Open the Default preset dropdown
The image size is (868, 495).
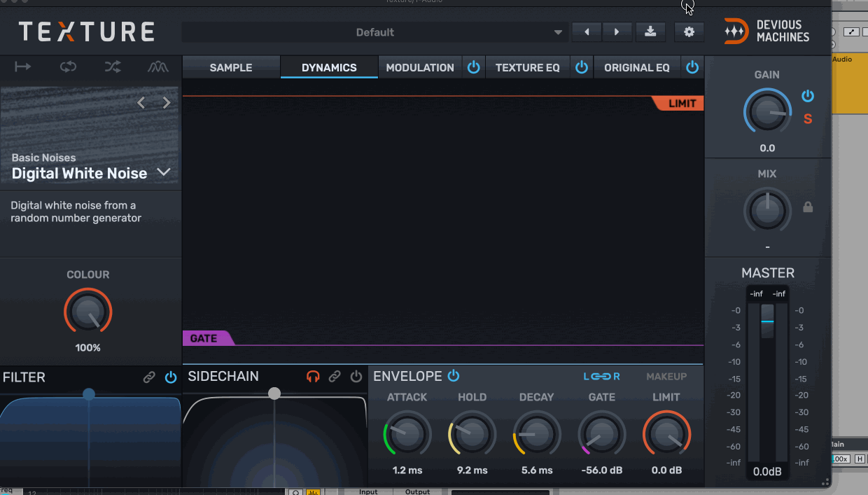[374, 32]
